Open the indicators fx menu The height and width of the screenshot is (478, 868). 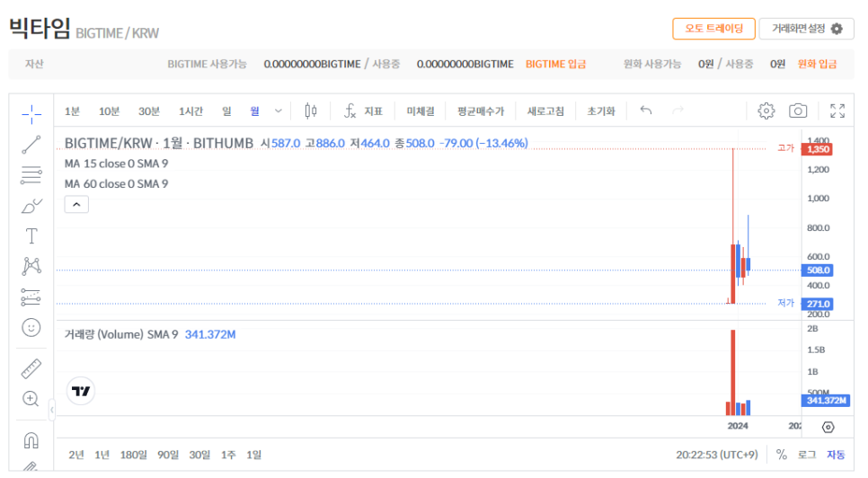363,111
